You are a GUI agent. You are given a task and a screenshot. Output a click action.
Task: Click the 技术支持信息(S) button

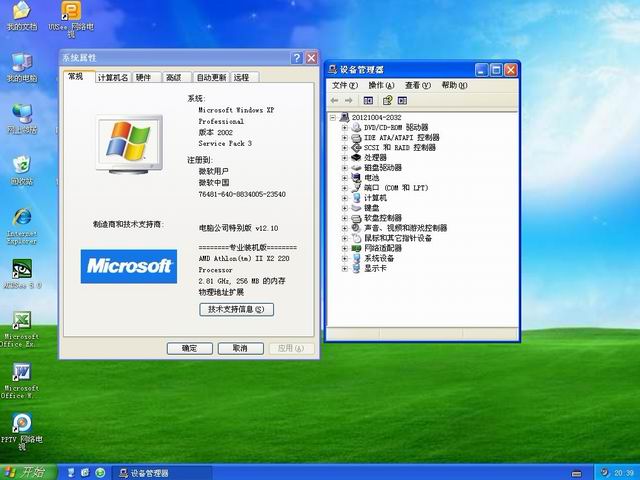pyautogui.click(x=235, y=310)
